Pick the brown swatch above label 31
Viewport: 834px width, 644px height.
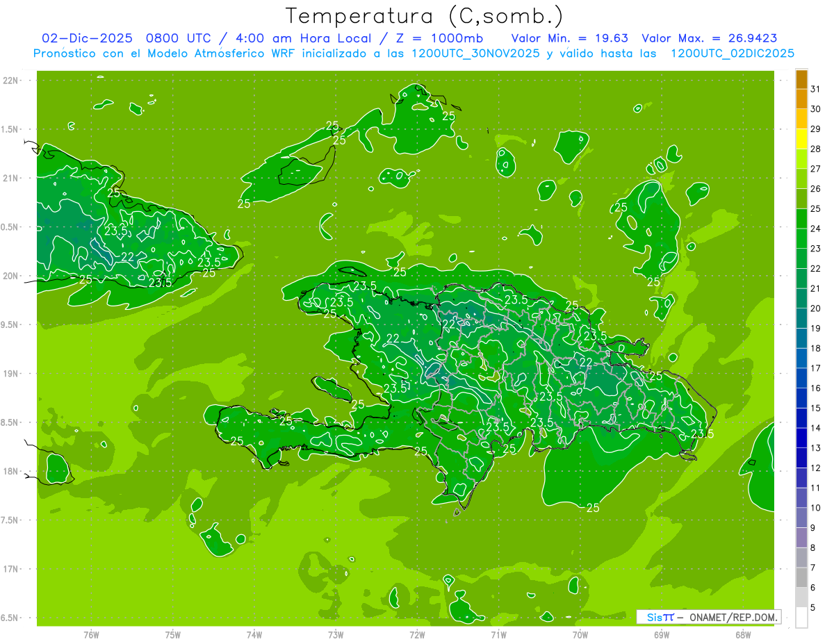801,79
